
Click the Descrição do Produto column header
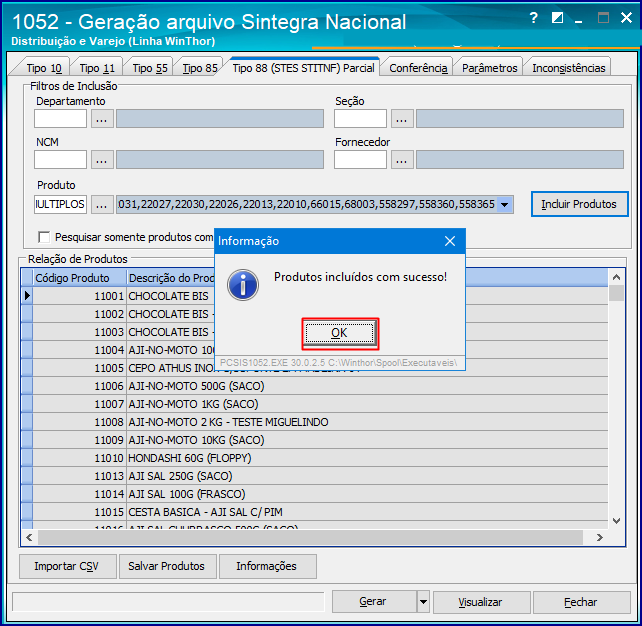[x=171, y=278]
